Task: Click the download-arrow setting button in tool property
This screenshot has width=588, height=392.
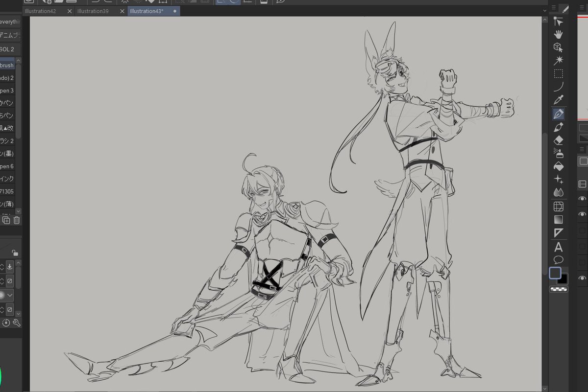Action: click(9, 267)
